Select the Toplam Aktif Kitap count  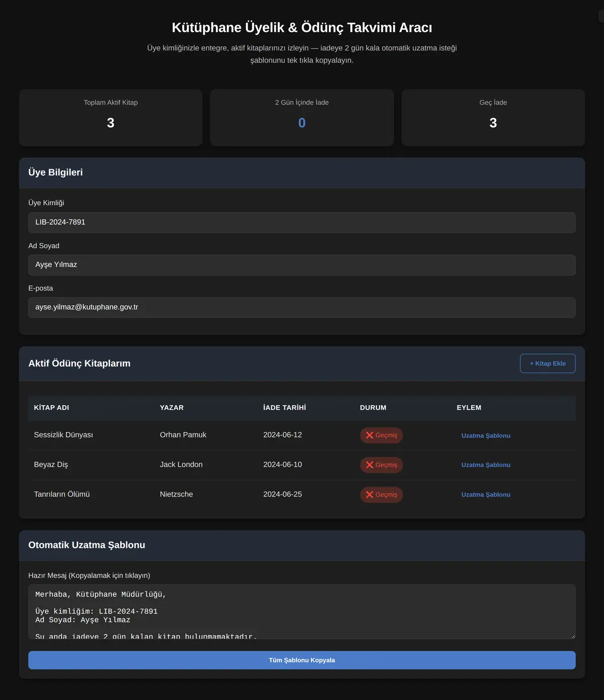(x=111, y=123)
